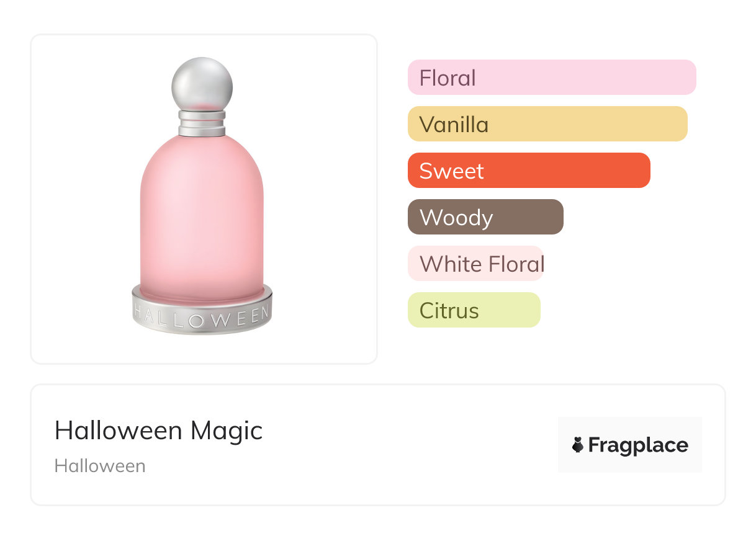Click the Halloween brand name below title
This screenshot has height=536, width=756.
tap(100, 466)
